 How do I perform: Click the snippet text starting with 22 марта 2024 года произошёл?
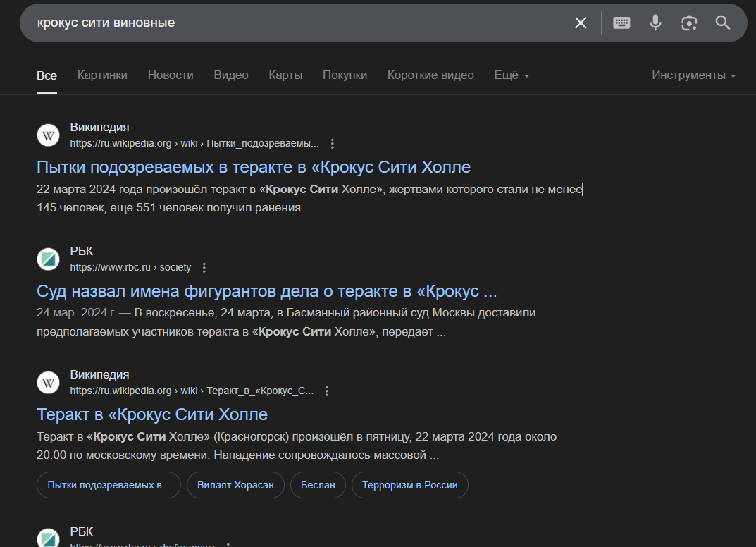click(309, 198)
